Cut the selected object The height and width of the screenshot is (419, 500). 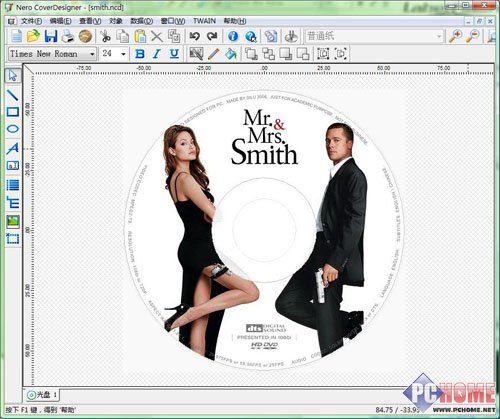106,36
